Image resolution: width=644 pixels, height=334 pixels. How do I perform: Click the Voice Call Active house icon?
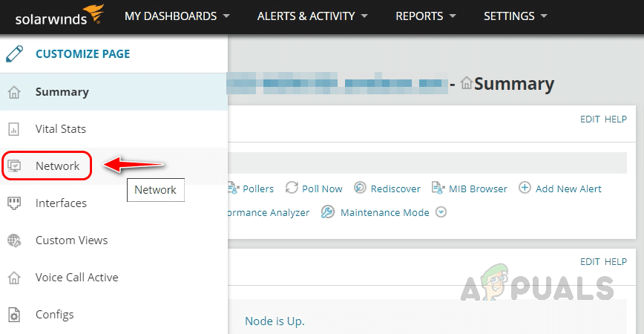click(x=14, y=278)
